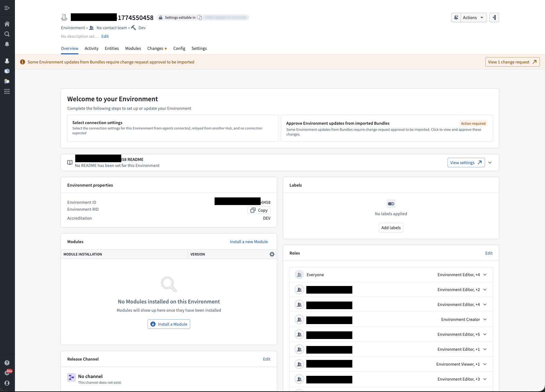Open the Changes tab
Viewport: 545px width, 392px height.
157,48
